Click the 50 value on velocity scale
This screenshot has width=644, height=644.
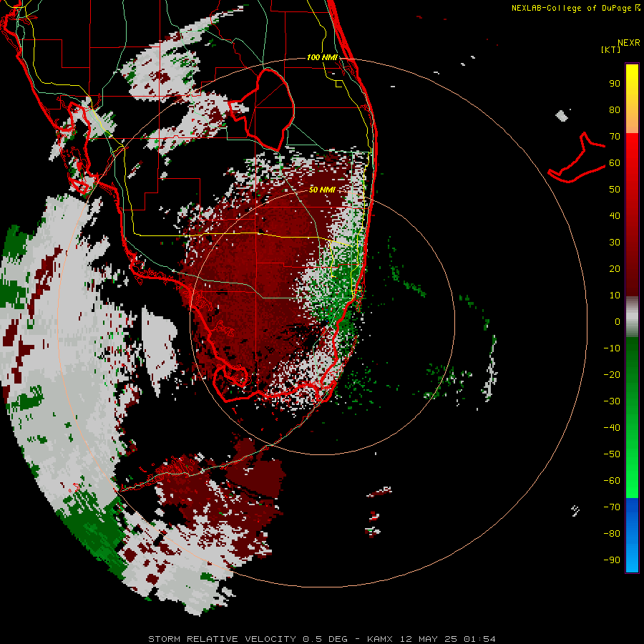615,190
